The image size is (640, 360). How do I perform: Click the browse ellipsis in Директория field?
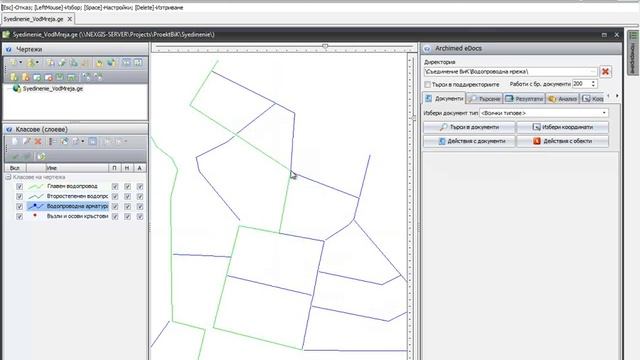pos(593,71)
